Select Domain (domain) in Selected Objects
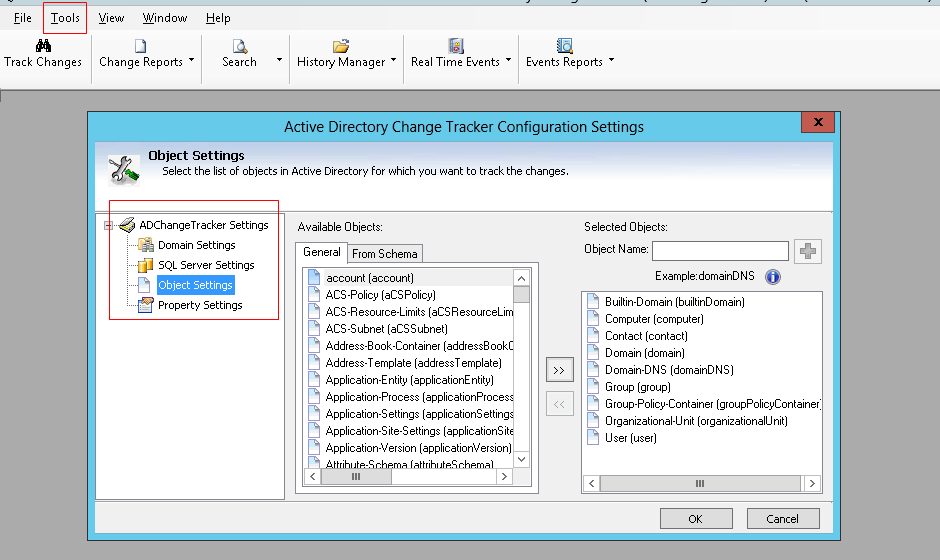The width and height of the screenshot is (940, 560). point(644,353)
